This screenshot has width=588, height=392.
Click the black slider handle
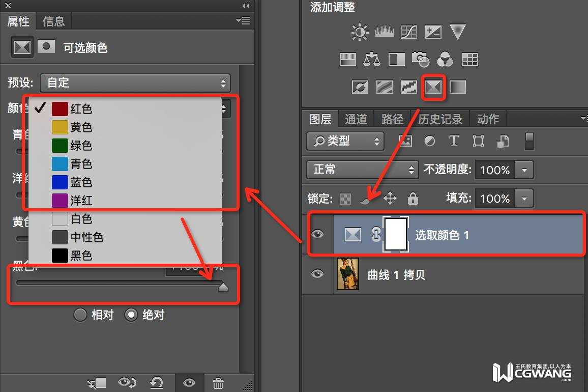pyautogui.click(x=223, y=287)
